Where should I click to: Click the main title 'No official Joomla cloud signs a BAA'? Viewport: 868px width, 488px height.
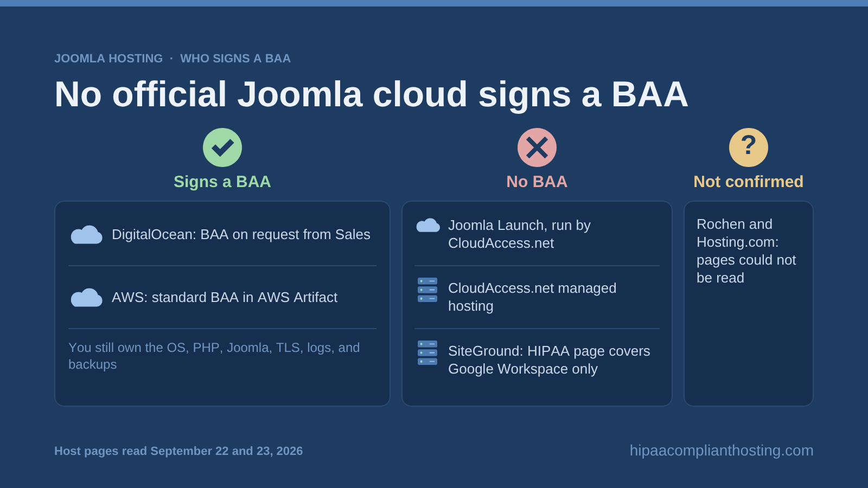[x=371, y=94]
